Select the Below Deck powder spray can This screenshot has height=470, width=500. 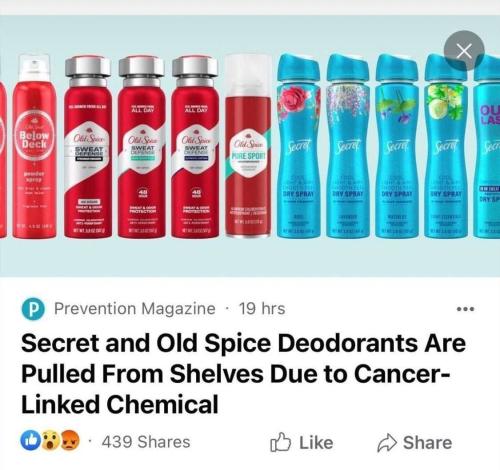coord(35,146)
